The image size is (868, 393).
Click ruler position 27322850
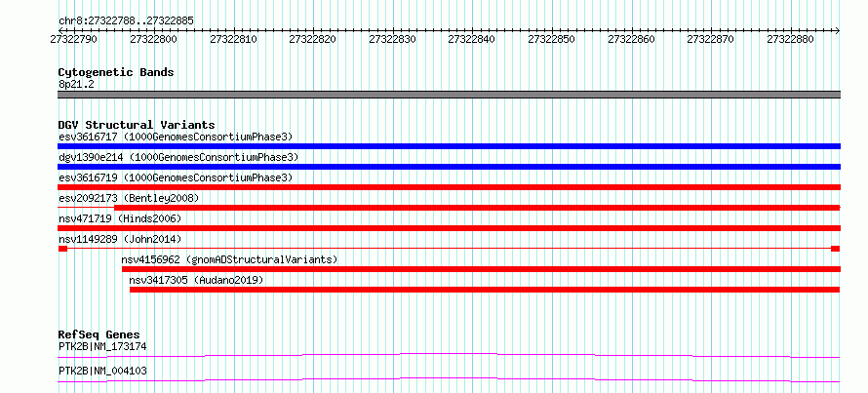552,40
